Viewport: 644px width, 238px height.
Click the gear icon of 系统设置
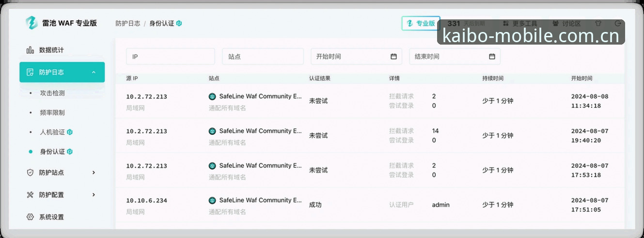tap(30, 217)
